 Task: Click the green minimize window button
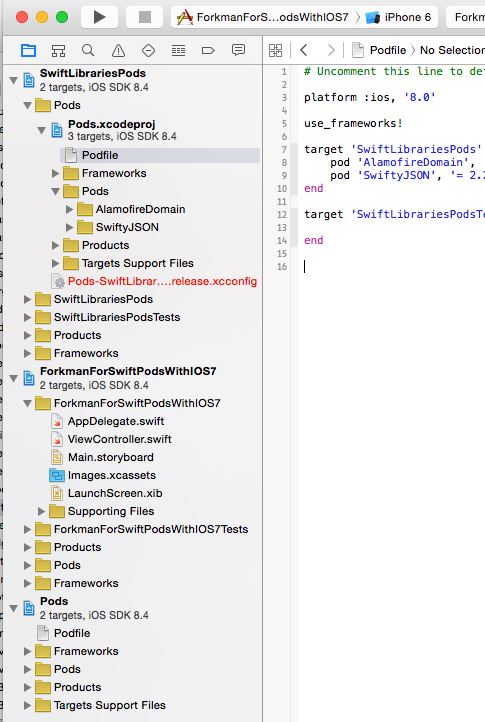pos(62,17)
